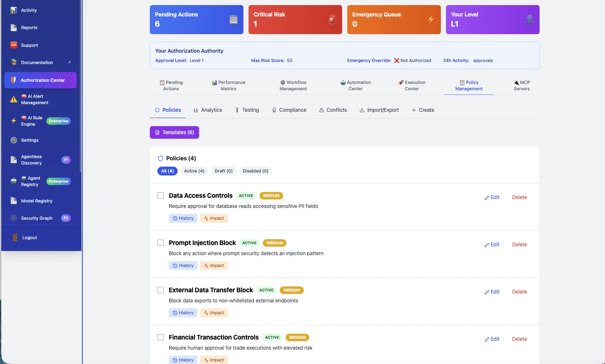Select the Policy Management tab
The image size is (605, 364).
pyautogui.click(x=469, y=86)
